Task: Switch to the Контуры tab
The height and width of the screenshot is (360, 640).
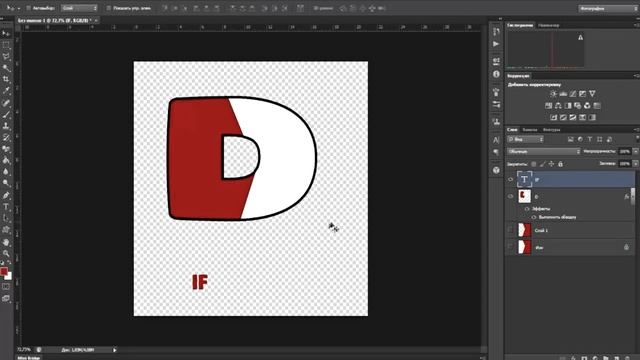Action: 551,130
